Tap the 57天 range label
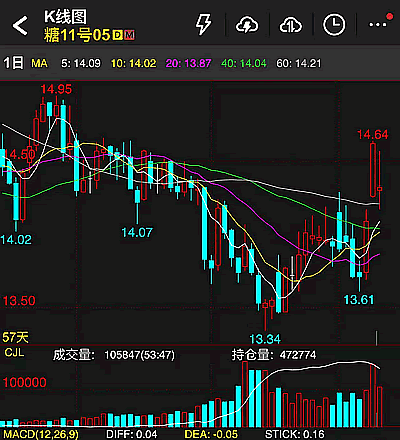Image resolution: width=400 pixels, height=440 pixels. tap(15, 337)
